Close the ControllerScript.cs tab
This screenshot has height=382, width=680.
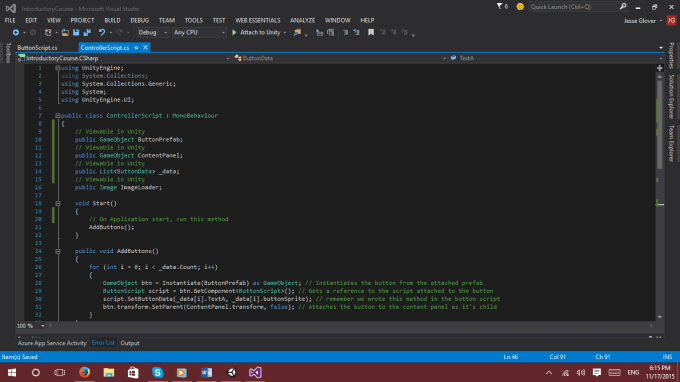click(x=145, y=48)
